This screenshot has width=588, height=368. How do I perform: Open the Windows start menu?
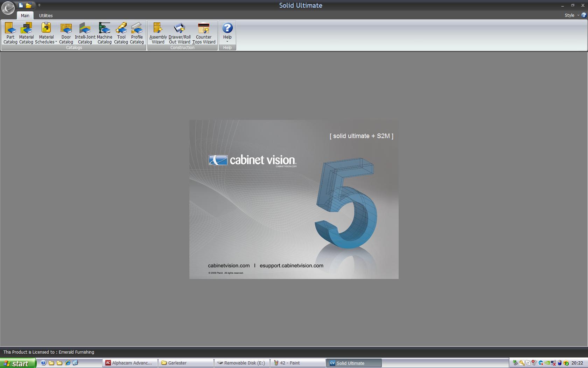[17, 363]
